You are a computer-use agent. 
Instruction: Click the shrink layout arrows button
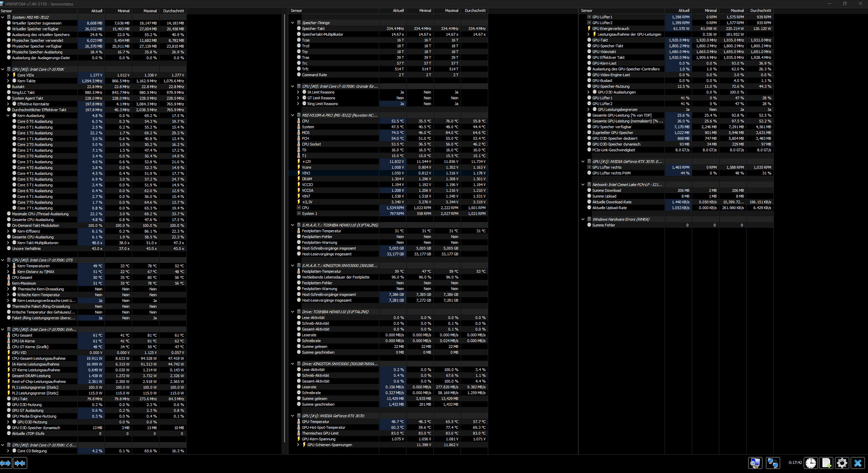(20, 463)
